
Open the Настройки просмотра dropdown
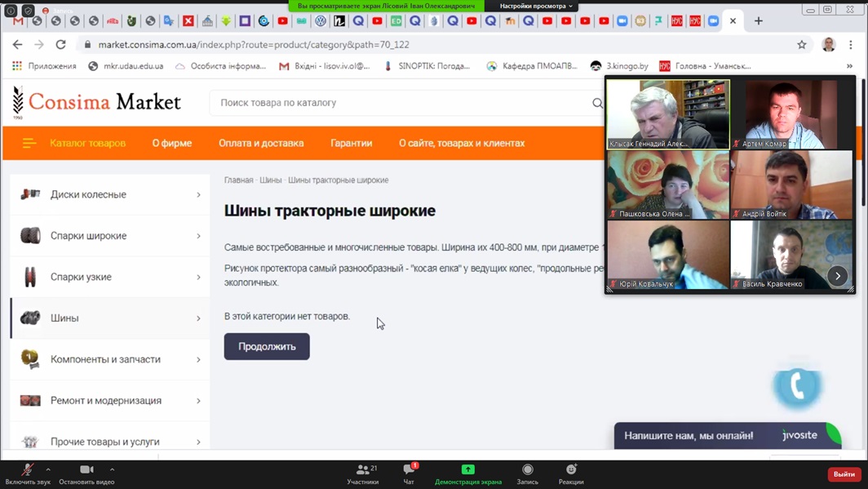536,6
